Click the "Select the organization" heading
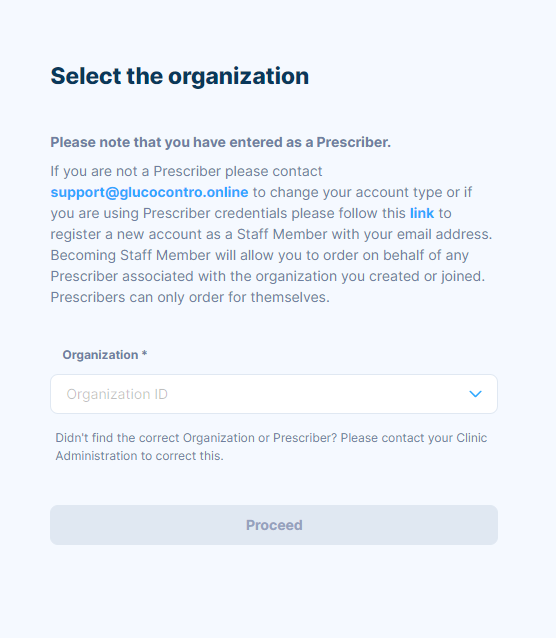The height and width of the screenshot is (638, 556). [x=179, y=76]
